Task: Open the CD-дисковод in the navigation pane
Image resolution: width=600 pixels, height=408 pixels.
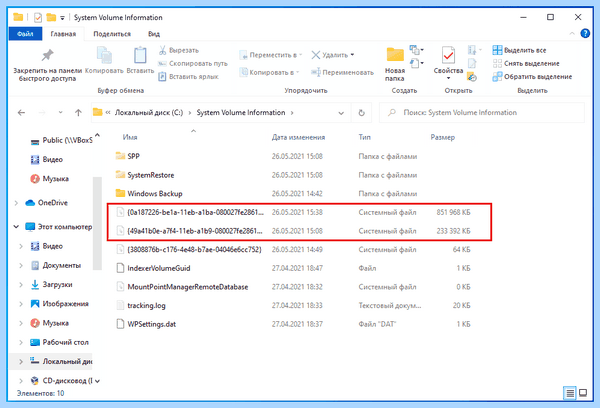Action: (67, 381)
